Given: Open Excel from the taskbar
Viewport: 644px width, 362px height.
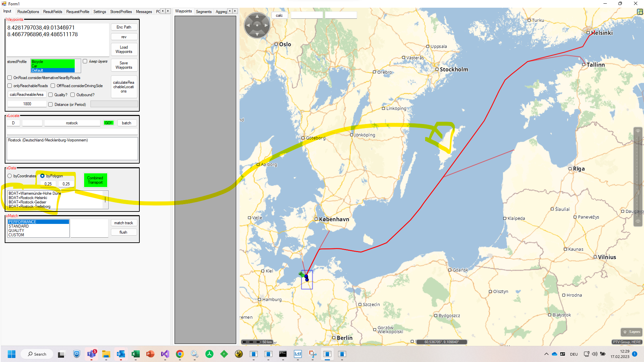Looking at the screenshot, I should click(135, 354).
